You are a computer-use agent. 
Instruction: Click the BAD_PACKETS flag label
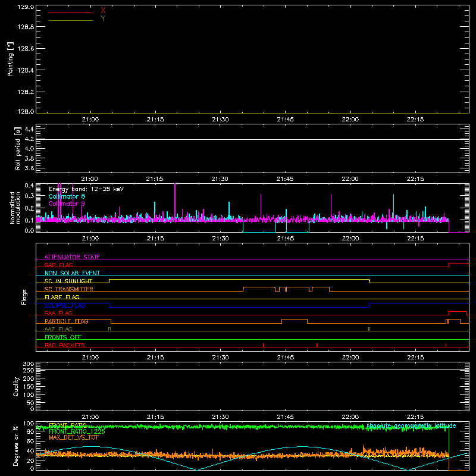(x=65, y=345)
